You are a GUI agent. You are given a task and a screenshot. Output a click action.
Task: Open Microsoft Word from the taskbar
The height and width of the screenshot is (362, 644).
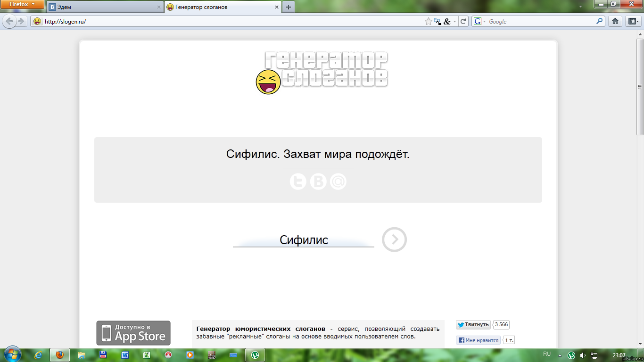coord(125,355)
